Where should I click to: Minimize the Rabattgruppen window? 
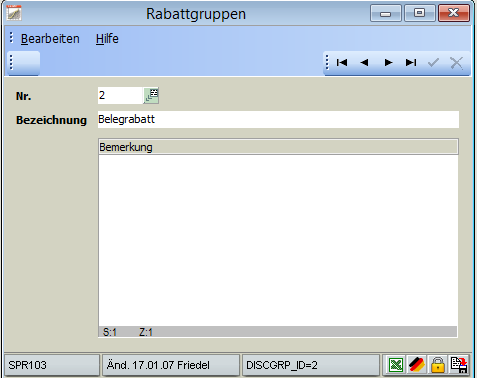386,13
